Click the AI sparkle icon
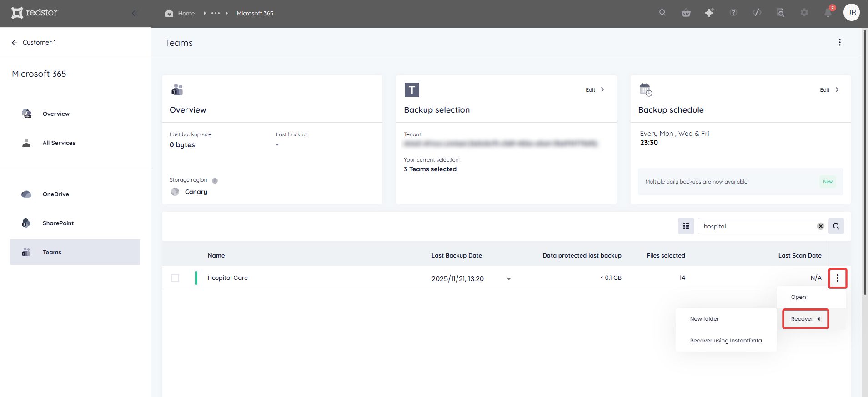 [x=709, y=13]
